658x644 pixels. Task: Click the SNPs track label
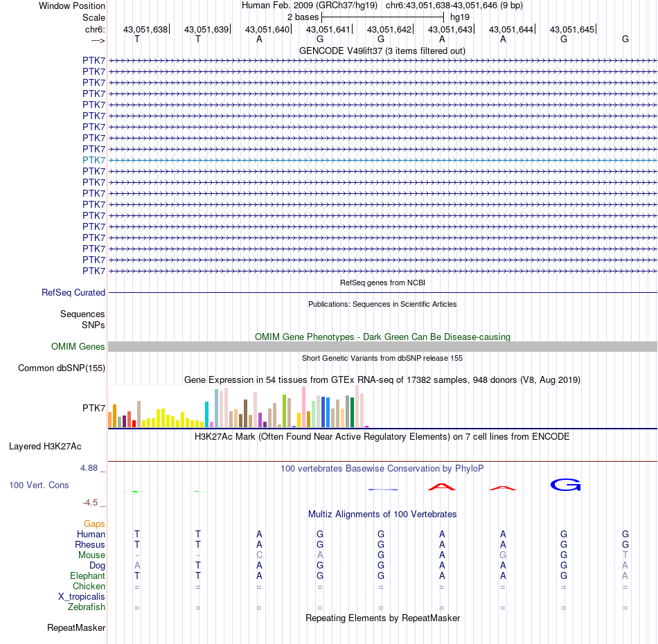pyautogui.click(x=94, y=325)
